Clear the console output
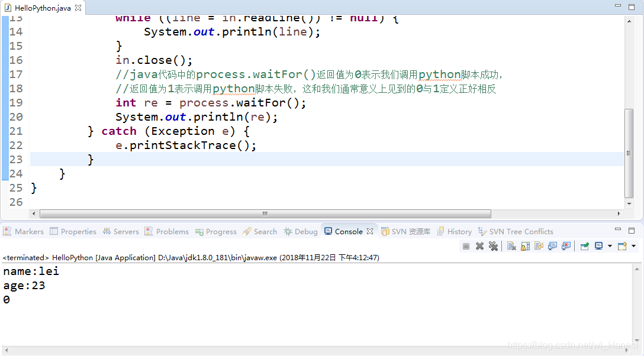 click(511, 246)
